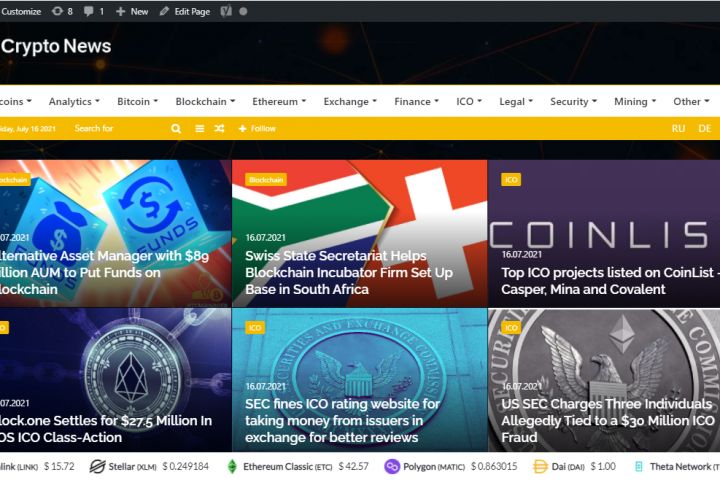Open the Mining menu item
The width and height of the screenshot is (720, 480).
tap(635, 102)
